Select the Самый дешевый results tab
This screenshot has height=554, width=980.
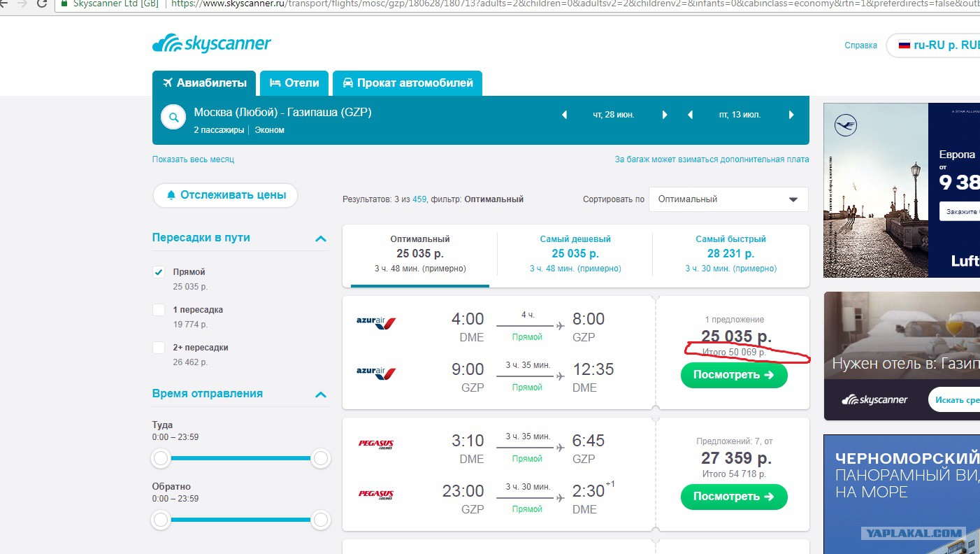575,255
